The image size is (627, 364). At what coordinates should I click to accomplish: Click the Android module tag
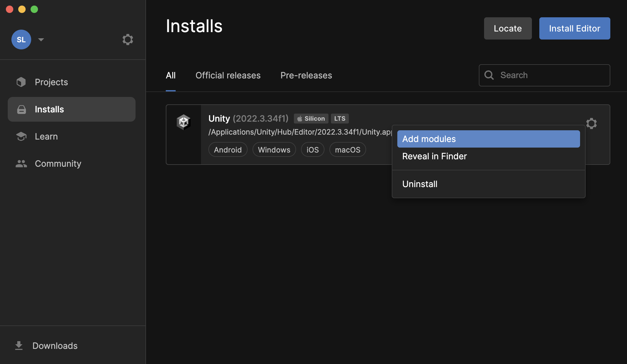pos(228,150)
